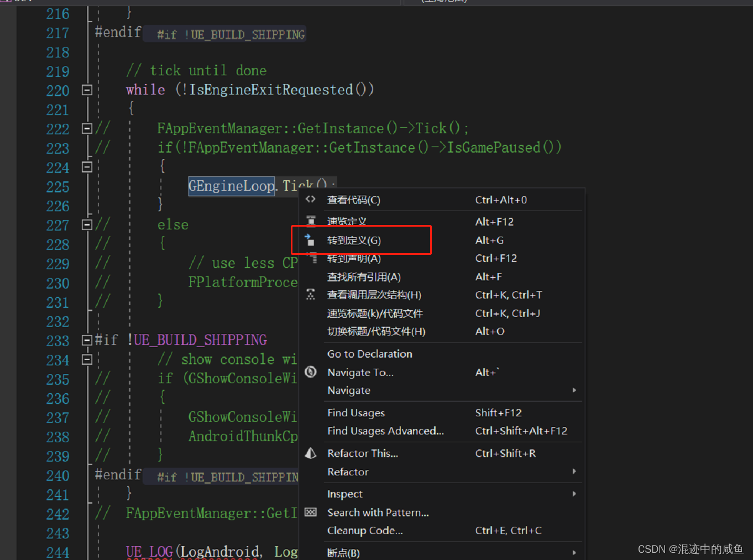The height and width of the screenshot is (560, 753).
Task: Collapse the comment block at line 222
Action: pos(87,128)
